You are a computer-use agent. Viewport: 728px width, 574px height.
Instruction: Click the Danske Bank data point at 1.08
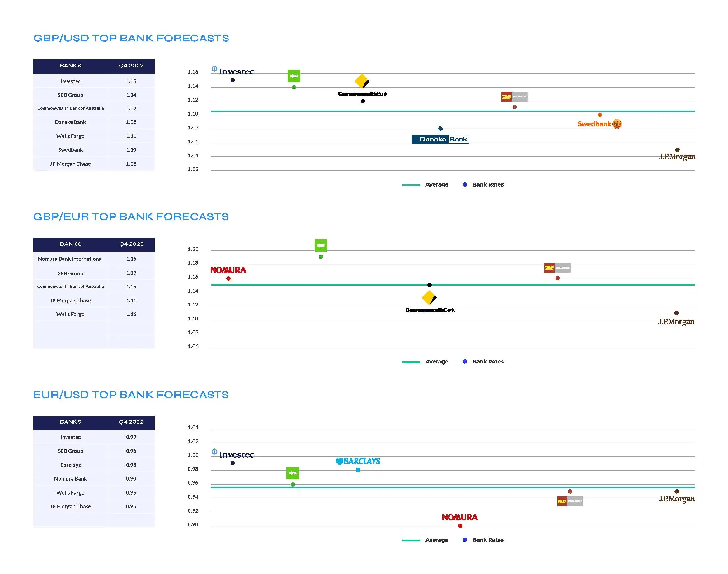440,128
